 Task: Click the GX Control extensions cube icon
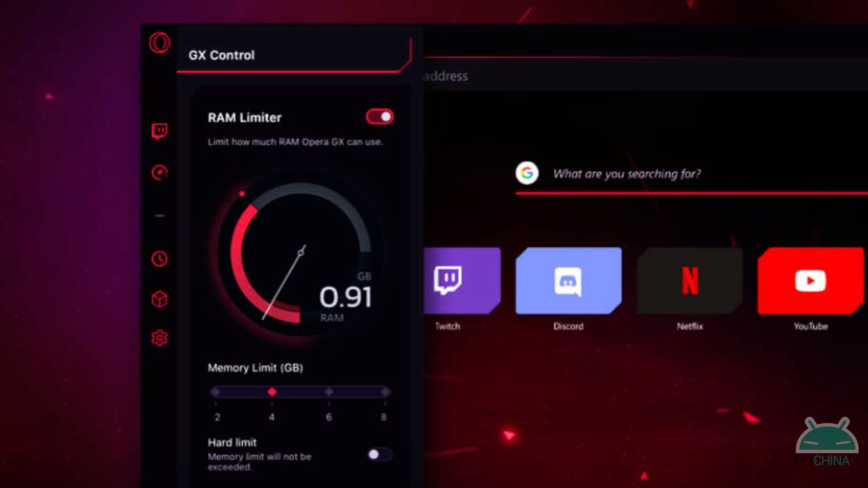click(x=159, y=299)
